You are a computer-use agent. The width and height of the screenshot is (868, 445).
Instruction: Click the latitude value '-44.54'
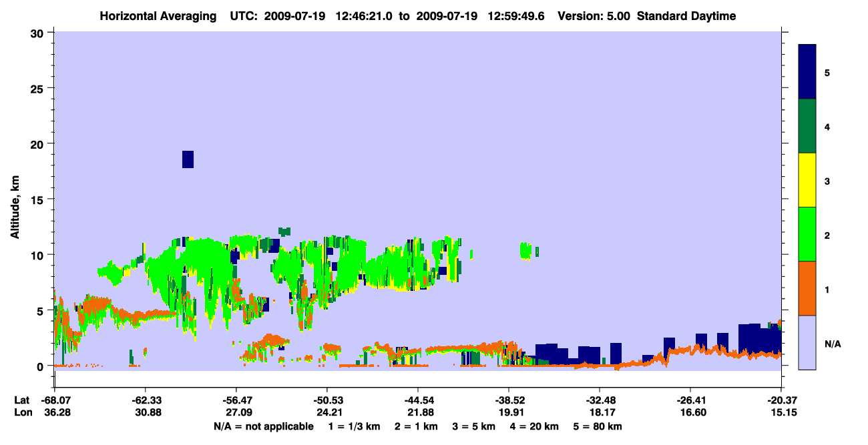click(418, 400)
